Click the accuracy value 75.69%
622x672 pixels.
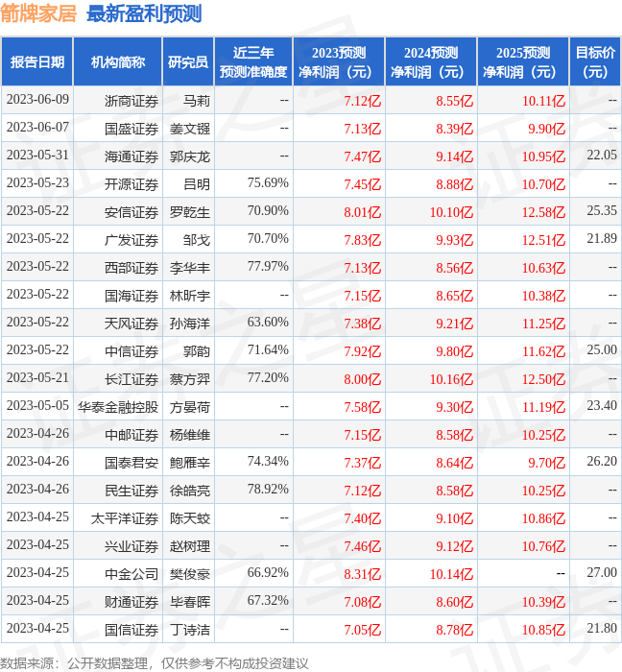pos(268,182)
